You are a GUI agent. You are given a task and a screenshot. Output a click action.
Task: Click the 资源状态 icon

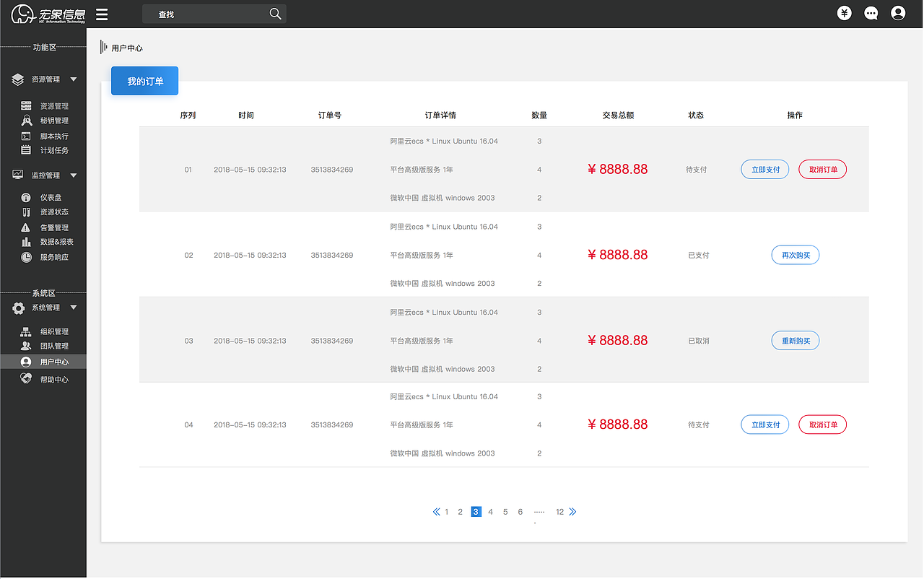(26, 212)
